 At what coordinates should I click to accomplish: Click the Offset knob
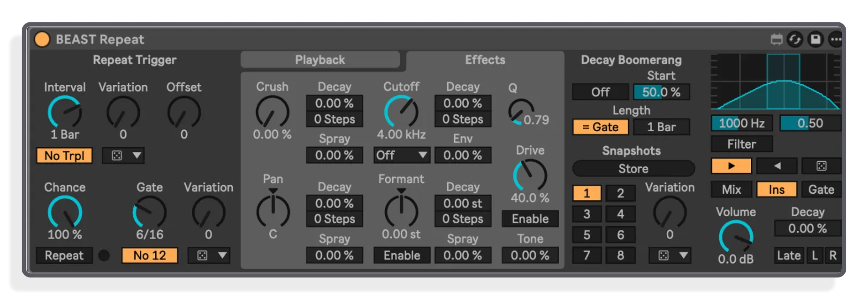[x=184, y=112]
